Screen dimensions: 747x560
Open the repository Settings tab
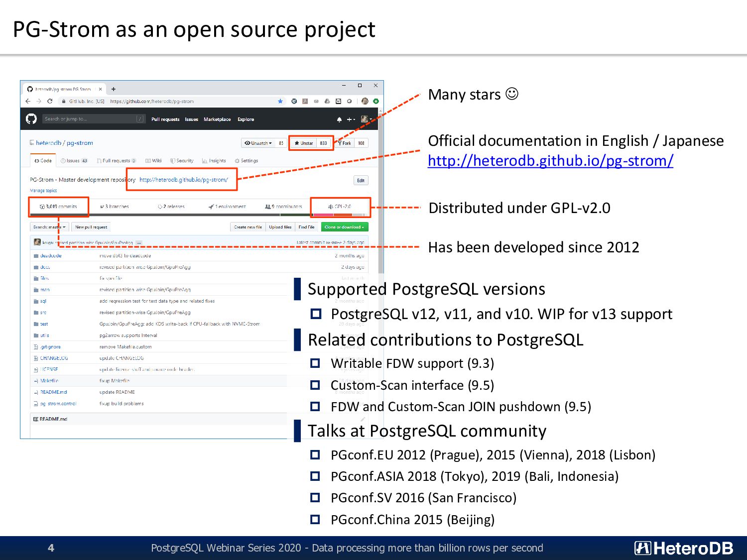247,161
